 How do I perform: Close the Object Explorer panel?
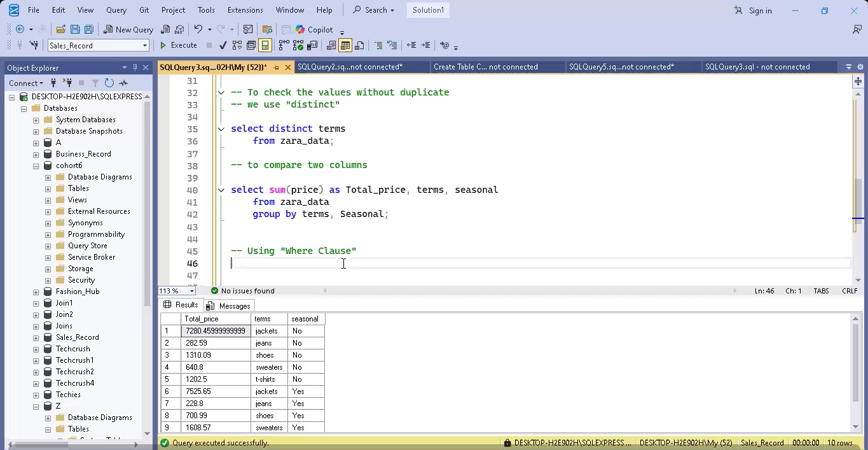[146, 67]
